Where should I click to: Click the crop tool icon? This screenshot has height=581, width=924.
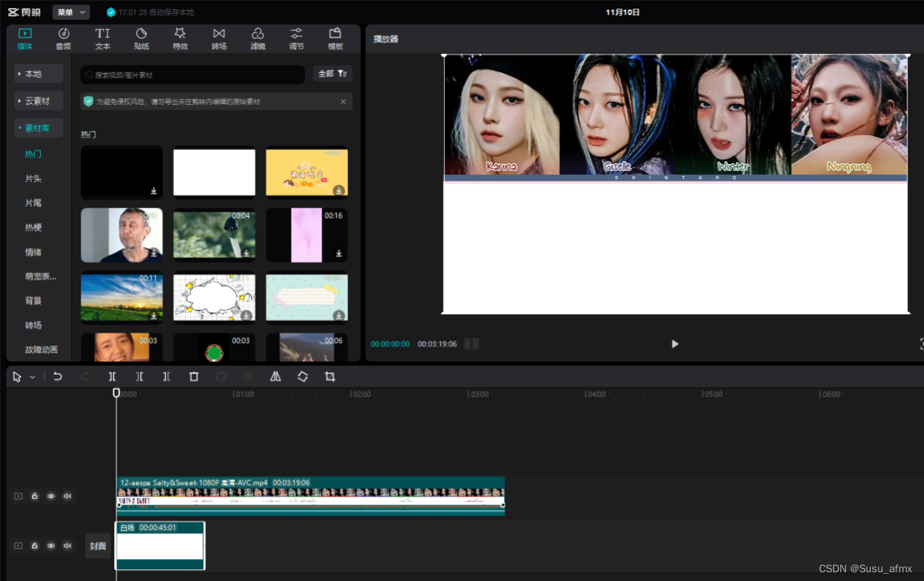330,376
